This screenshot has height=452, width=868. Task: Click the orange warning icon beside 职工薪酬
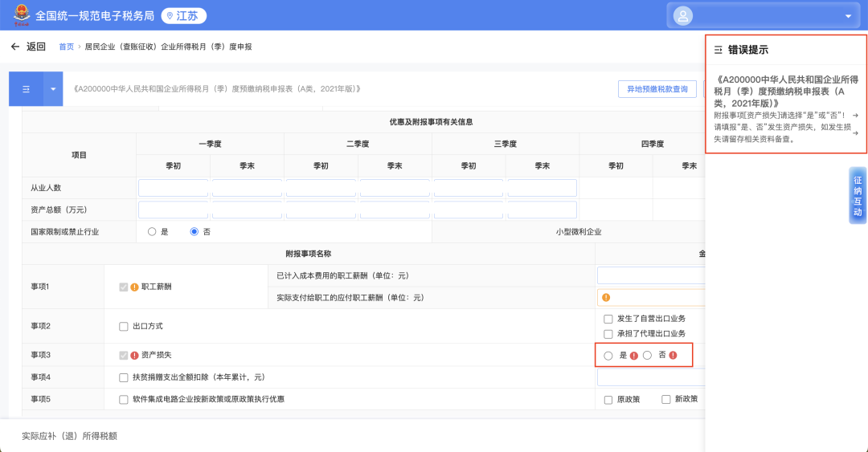pos(134,287)
